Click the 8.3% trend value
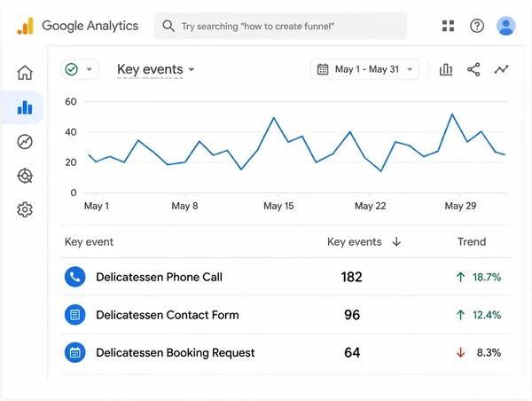The height and width of the screenshot is (401, 532). pyautogui.click(x=489, y=352)
